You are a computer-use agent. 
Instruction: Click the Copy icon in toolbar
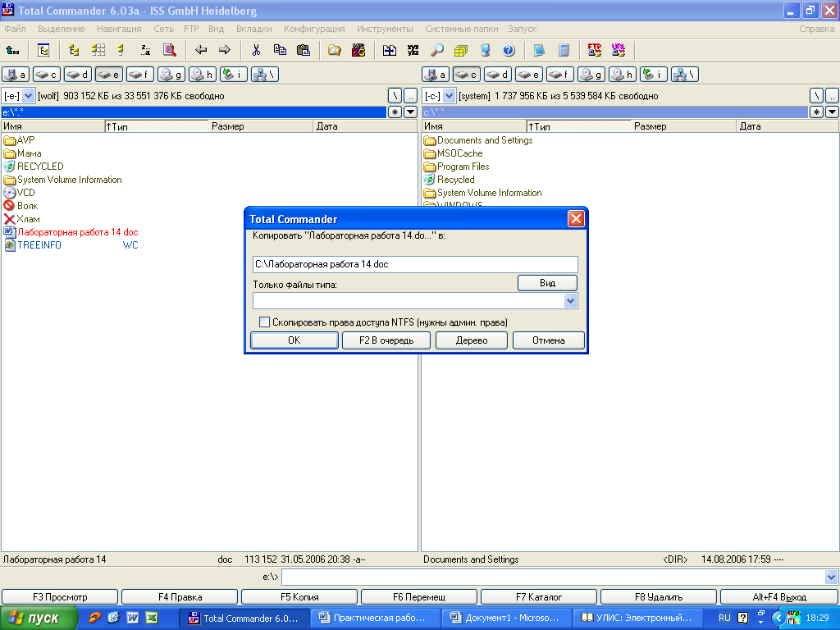pos(280,50)
